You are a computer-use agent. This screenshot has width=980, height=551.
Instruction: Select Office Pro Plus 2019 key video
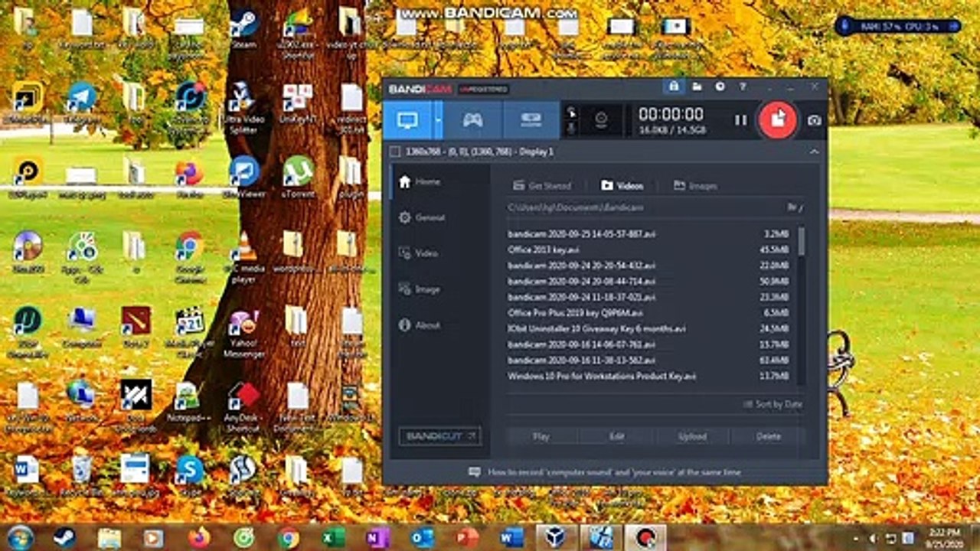click(x=648, y=312)
